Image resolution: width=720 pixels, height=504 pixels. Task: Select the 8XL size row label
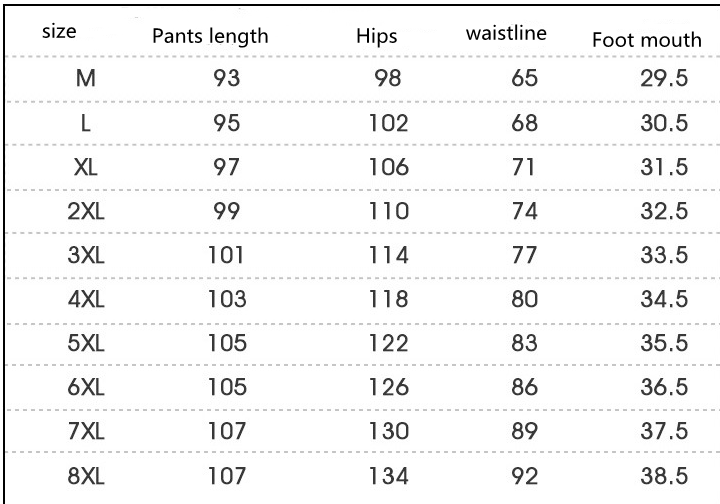[x=86, y=468]
